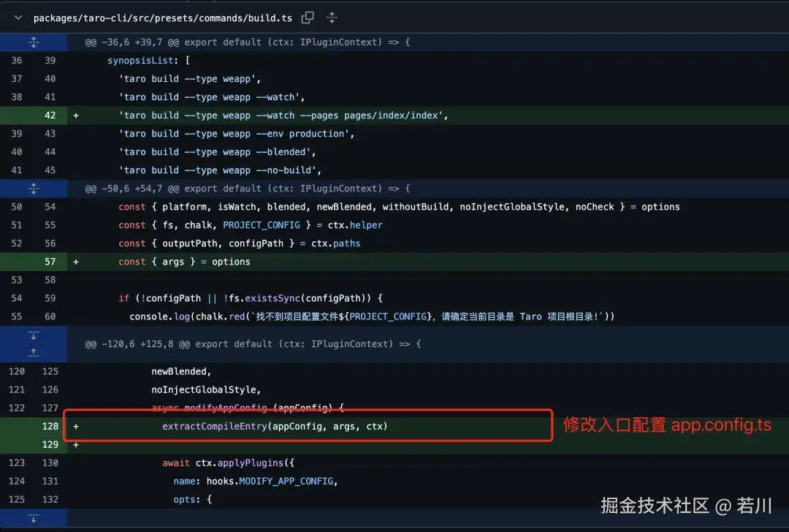This screenshot has width=789, height=532.
Task: Click hunk header '@@ -120,6 +125,8 @@'
Action: point(137,344)
